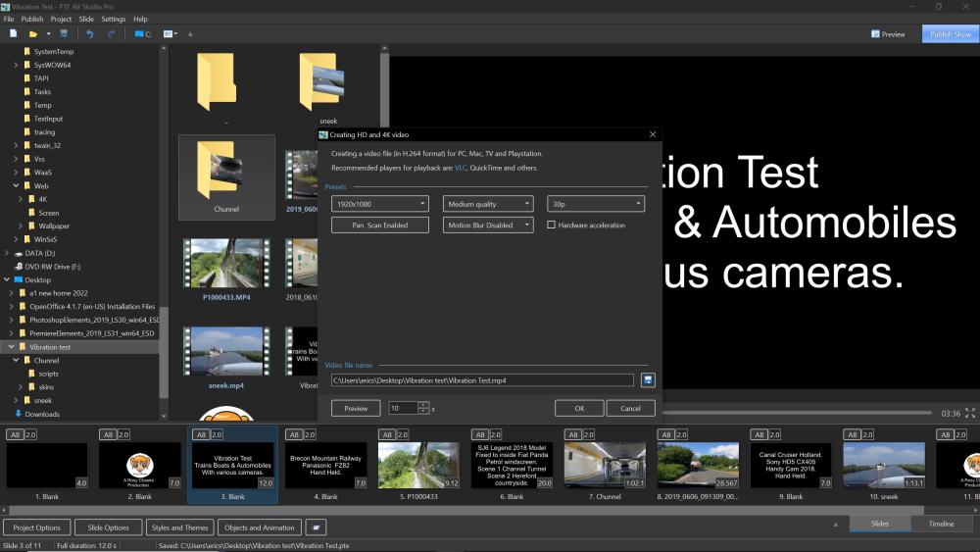Viewport: 980px width, 552px height.
Task: Click the New project toolbar icon
Action: pyautogui.click(x=13, y=34)
